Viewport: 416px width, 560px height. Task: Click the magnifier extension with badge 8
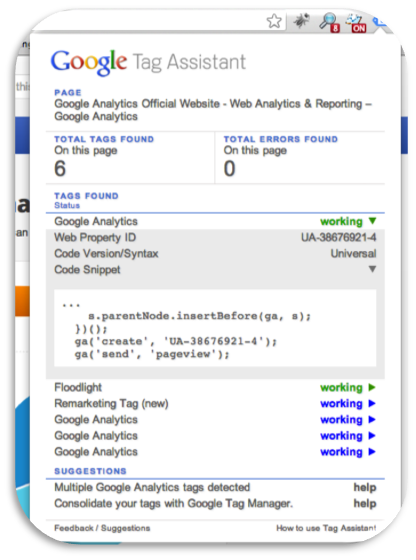(329, 23)
